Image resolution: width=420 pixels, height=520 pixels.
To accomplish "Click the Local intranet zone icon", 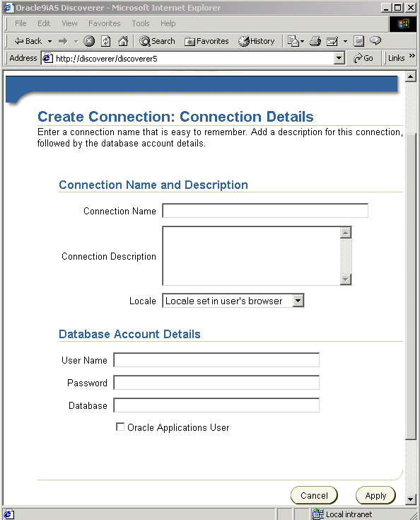I will click(x=318, y=514).
